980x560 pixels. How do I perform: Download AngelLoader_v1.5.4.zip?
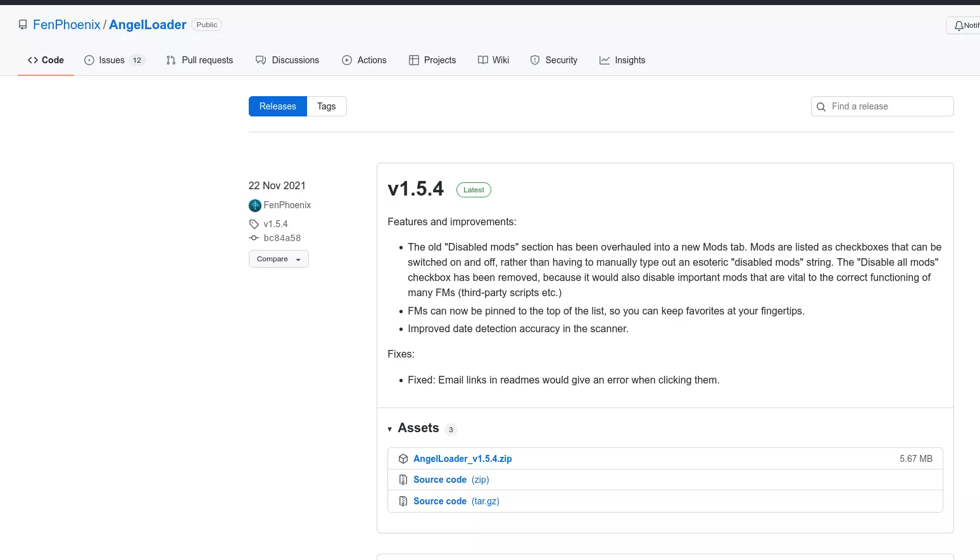462,459
